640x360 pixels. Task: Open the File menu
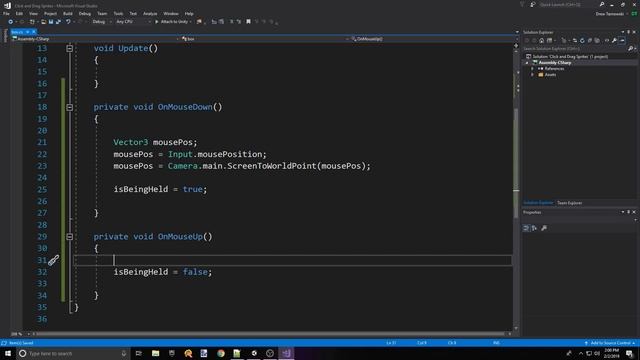click(x=6, y=13)
